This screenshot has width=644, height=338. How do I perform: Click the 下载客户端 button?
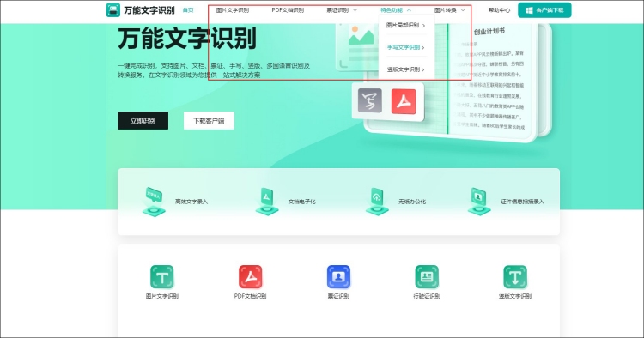click(x=209, y=121)
